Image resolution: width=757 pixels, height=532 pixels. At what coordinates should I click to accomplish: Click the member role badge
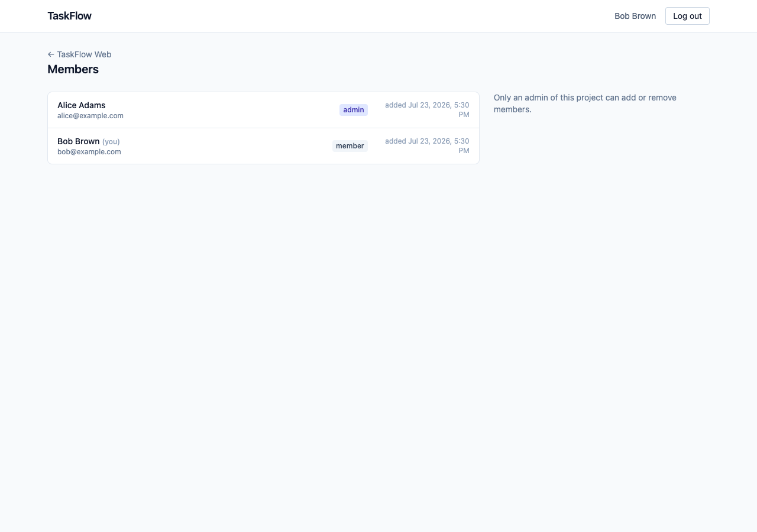[x=350, y=146]
